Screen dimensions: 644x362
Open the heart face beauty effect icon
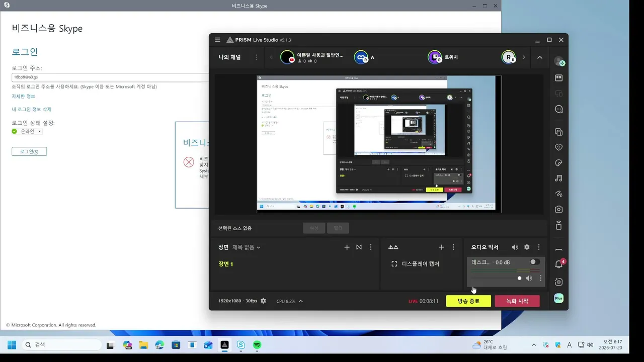tap(558, 148)
